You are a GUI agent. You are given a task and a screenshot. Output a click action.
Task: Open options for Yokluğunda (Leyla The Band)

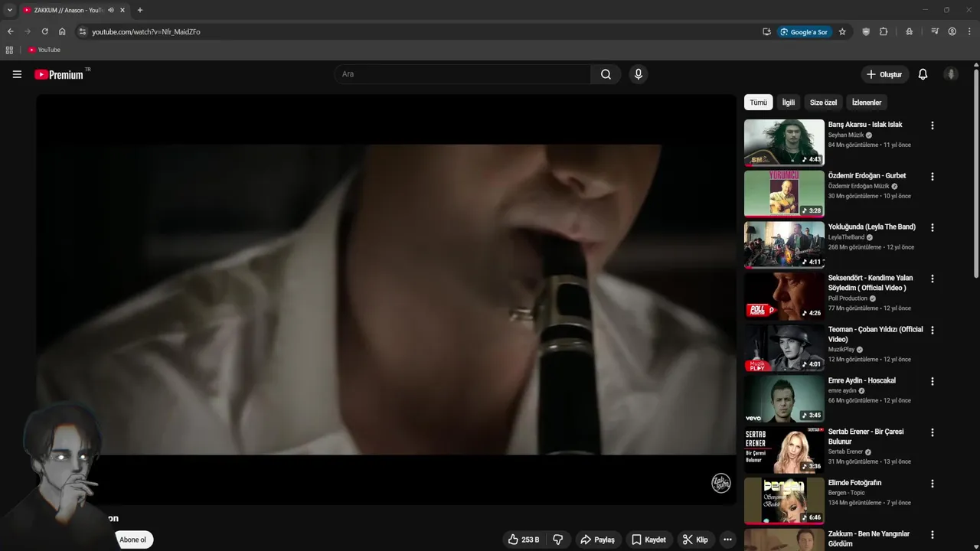coord(932,228)
